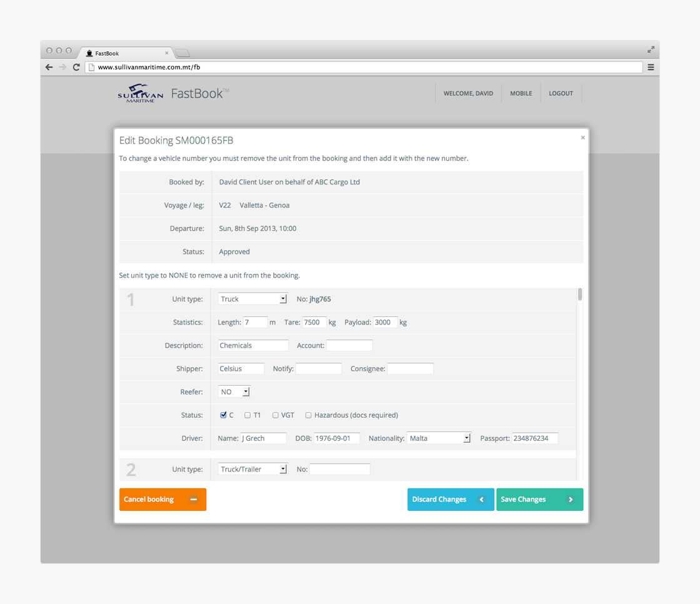Screen dimensions: 700x604
Task: Click the departure date Sun, 8th Sep 2013, 10:00
Action: pos(257,228)
